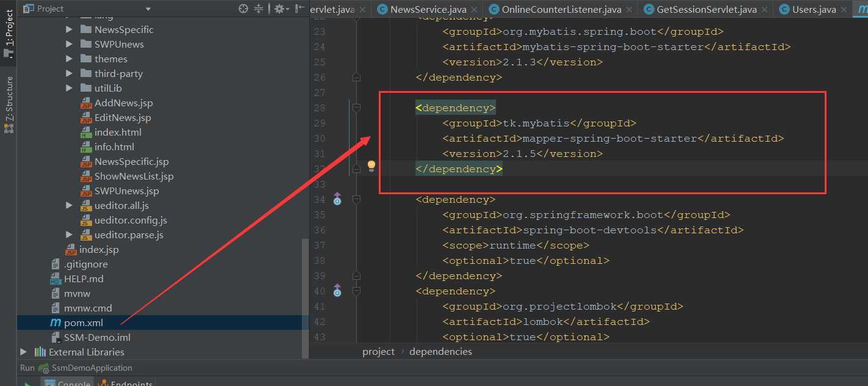The height and width of the screenshot is (386, 868).
Task: Switch to the OnlineCounterListener.java tab
Action: coord(561,9)
